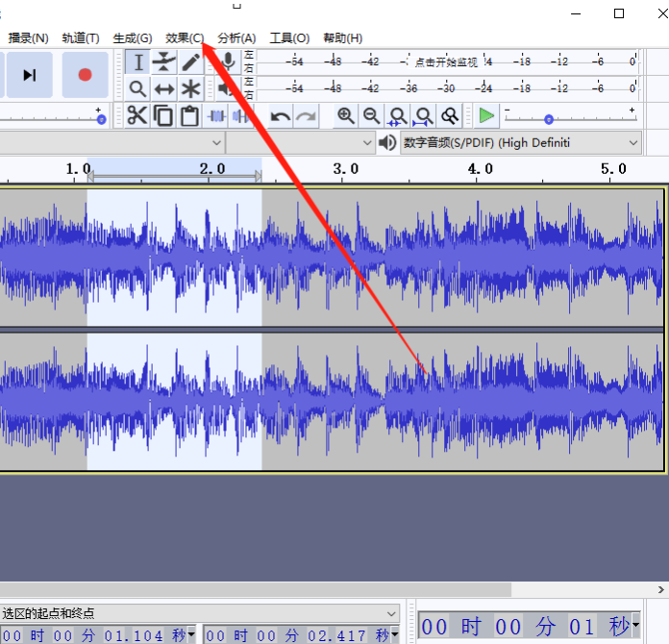Select the Selection (I-beam) tool

(x=138, y=62)
